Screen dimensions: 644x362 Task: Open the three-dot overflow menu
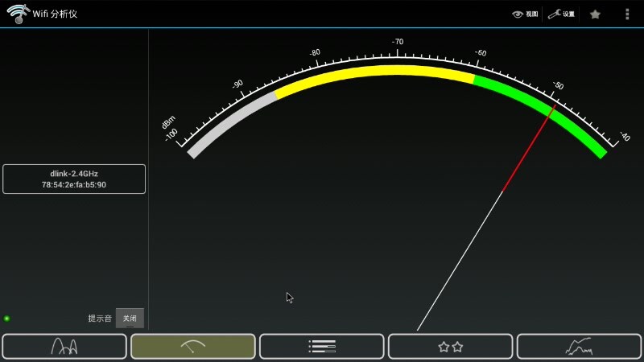click(627, 14)
